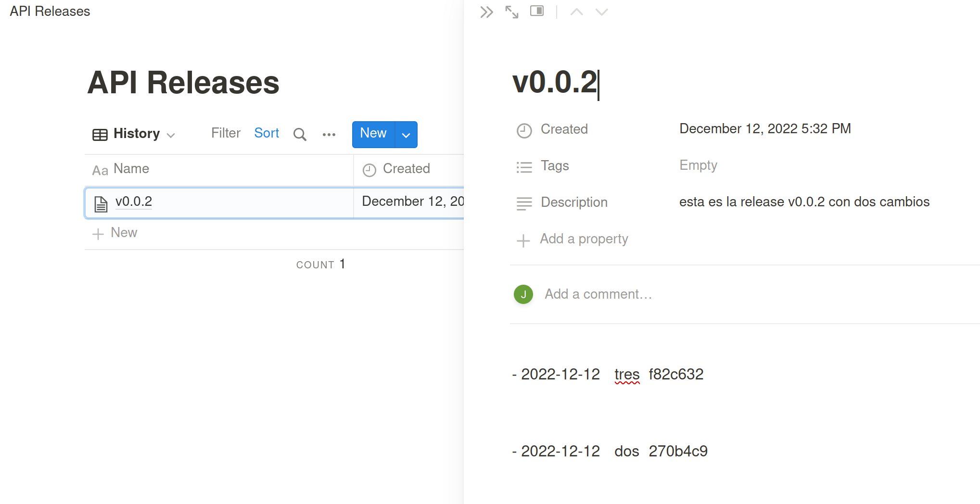Screen dimensions: 980x504
Task: Click the Name column header
Action: tap(131, 169)
